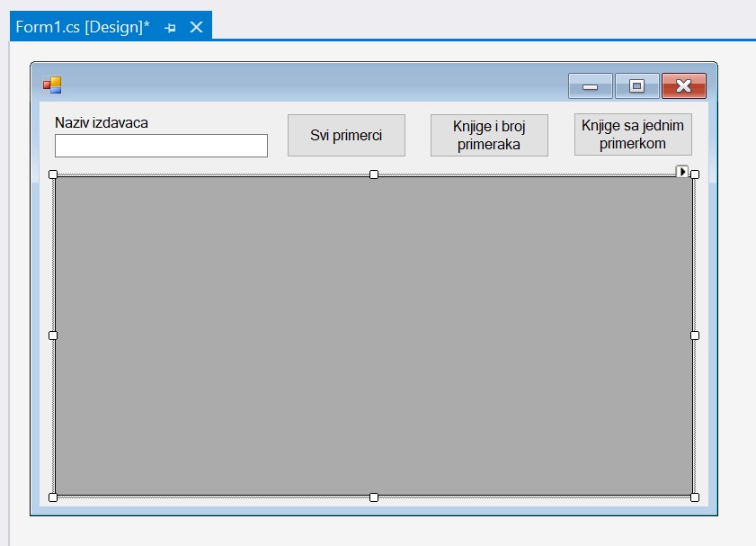Click the left-middle resize handle of the grid
Image resolution: width=756 pixels, height=546 pixels.
tap(53, 336)
